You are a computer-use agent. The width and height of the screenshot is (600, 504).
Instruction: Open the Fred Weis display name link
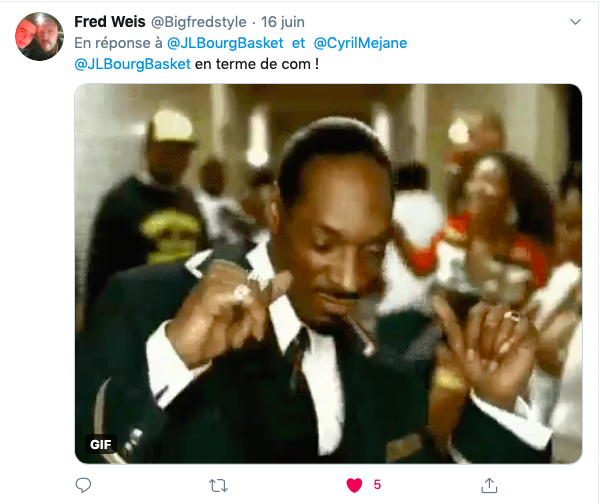[x=110, y=22]
